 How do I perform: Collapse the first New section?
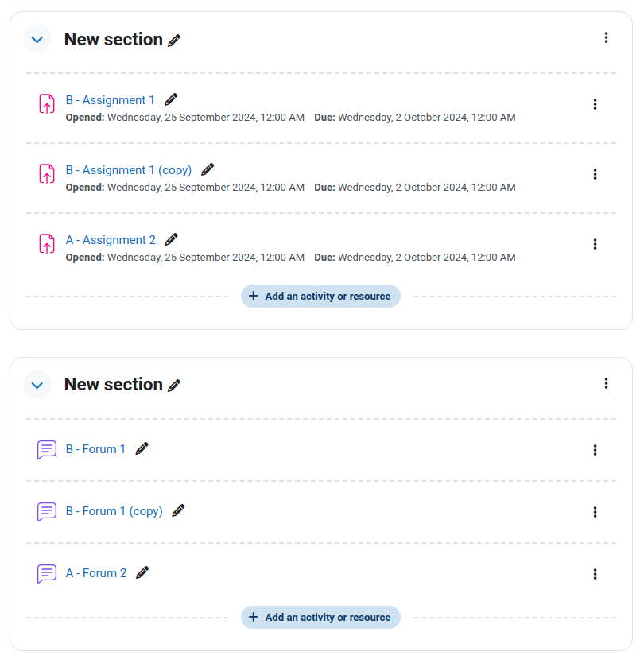(37, 40)
